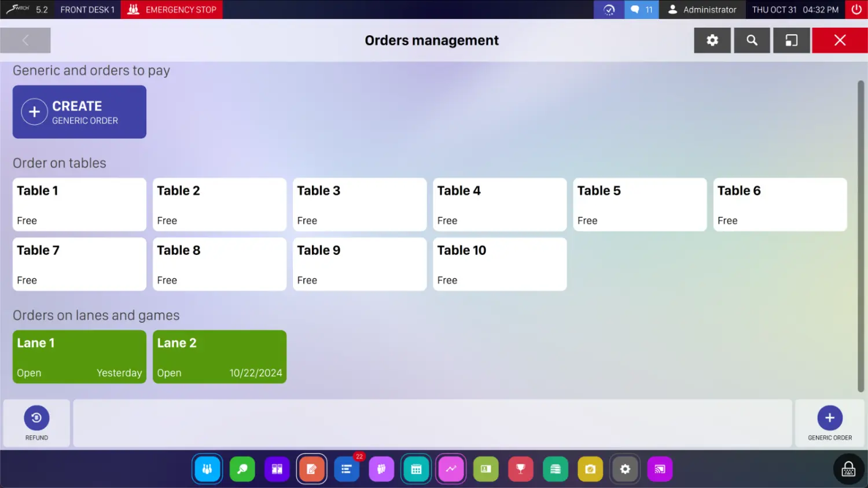868x488 pixels.
Task: Open the gray gear settings app in dock
Action: (625, 469)
